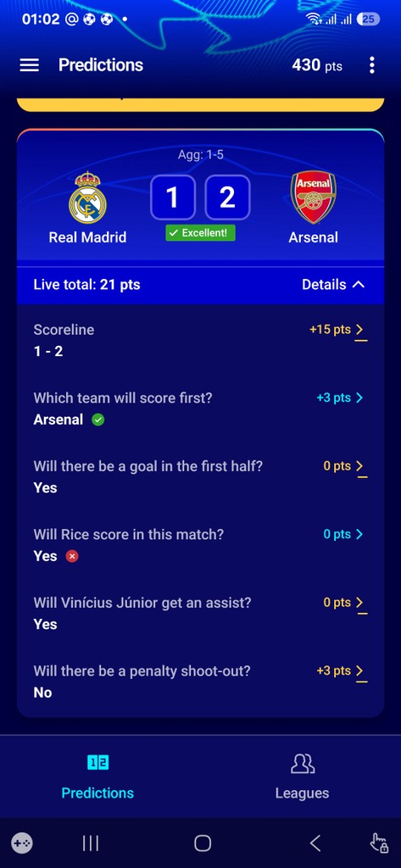Tap the 430 pts total in header

click(x=317, y=65)
